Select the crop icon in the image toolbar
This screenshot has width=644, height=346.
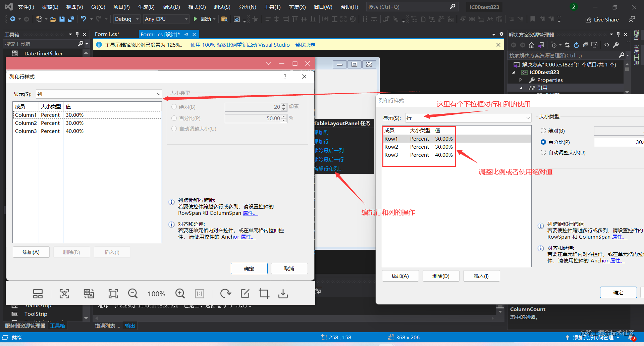(x=264, y=293)
